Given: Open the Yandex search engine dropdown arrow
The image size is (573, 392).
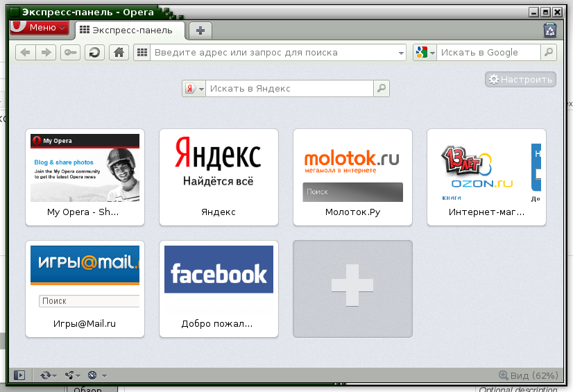Looking at the screenshot, I should pyautogui.click(x=201, y=89).
